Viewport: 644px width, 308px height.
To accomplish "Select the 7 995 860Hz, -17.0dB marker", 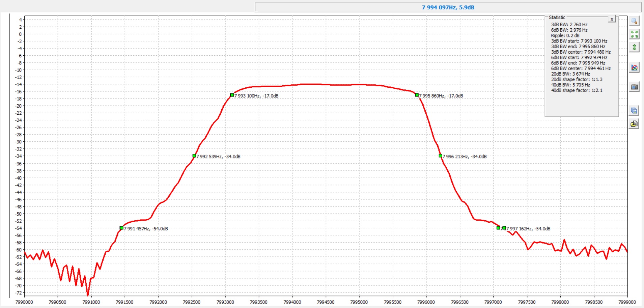I will (x=417, y=95).
